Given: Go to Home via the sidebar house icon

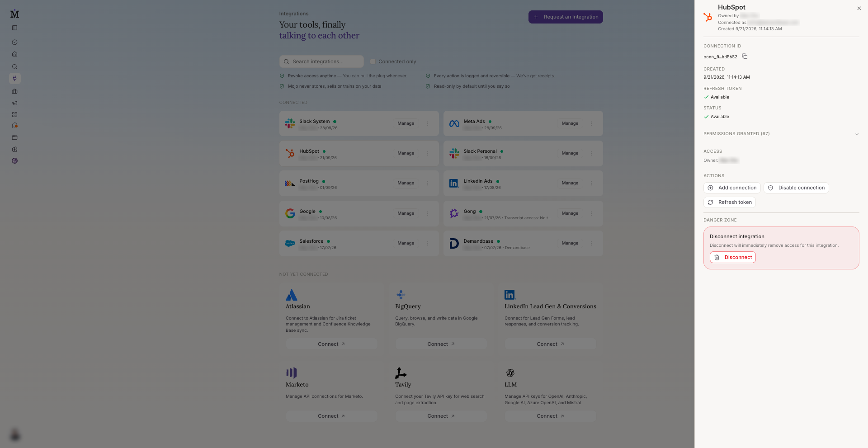Looking at the screenshot, I should 14,54.
